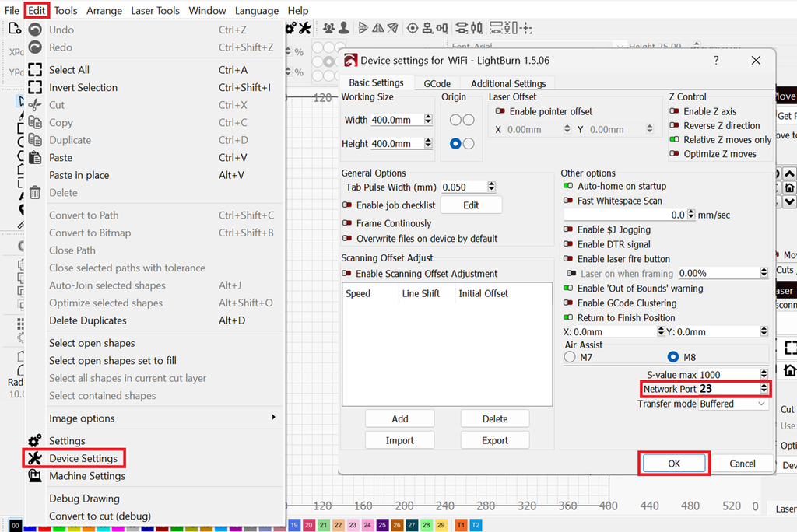Select the wrench Device Settings toolbar icon

pyautogui.click(x=306, y=27)
